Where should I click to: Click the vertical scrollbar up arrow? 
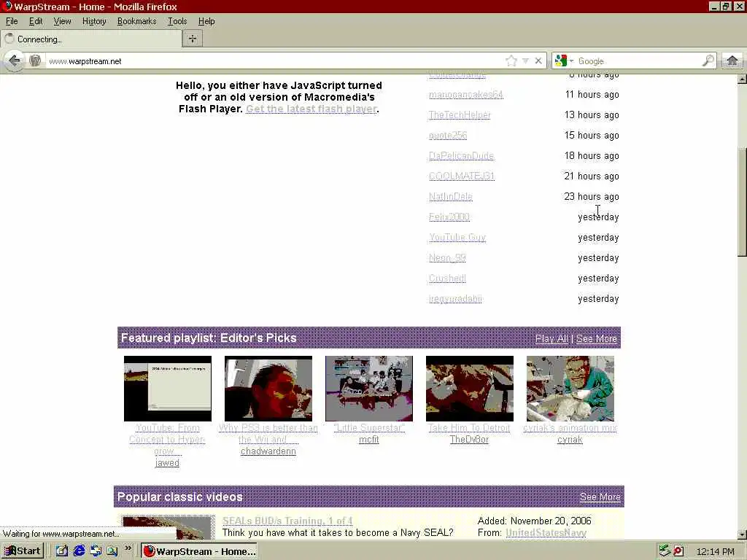tap(742, 79)
